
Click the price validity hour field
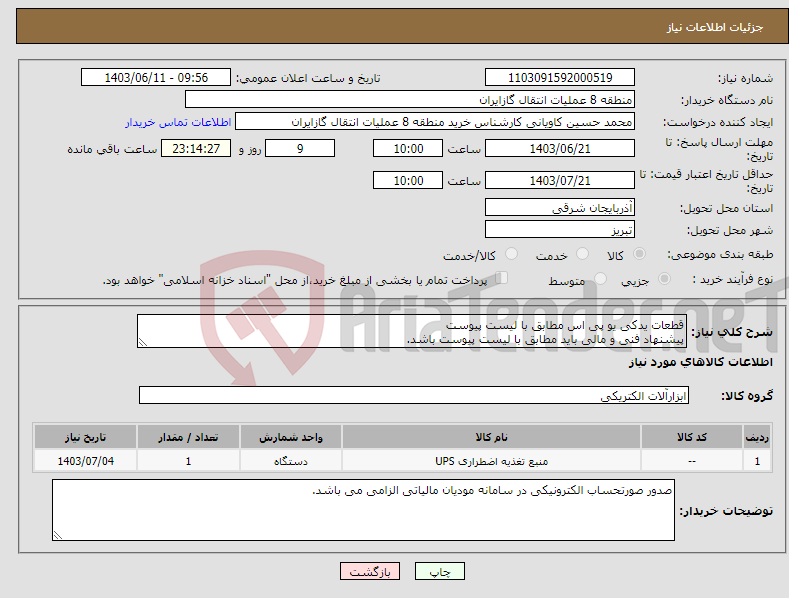click(408, 180)
